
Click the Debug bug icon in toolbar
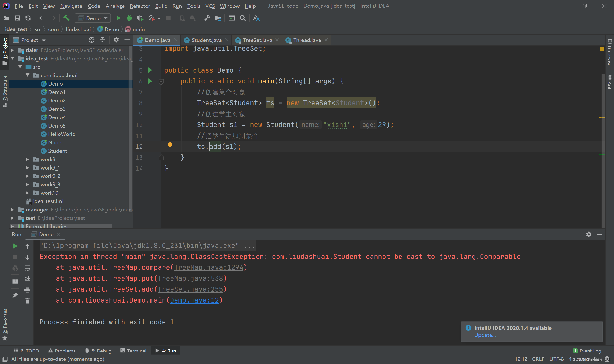(129, 18)
